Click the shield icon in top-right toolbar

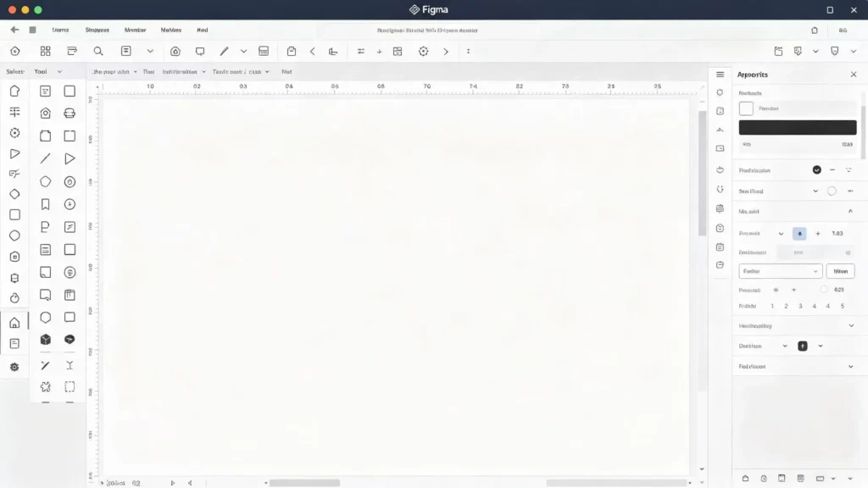click(x=835, y=51)
